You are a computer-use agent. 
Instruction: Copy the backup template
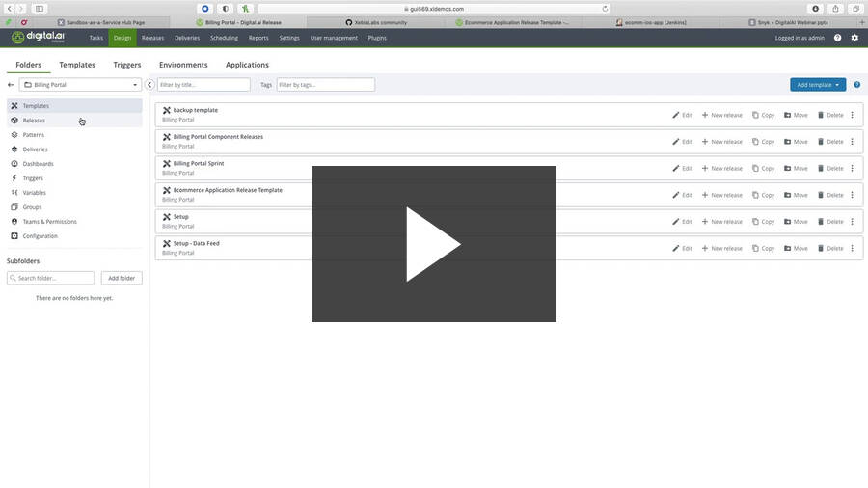point(764,115)
